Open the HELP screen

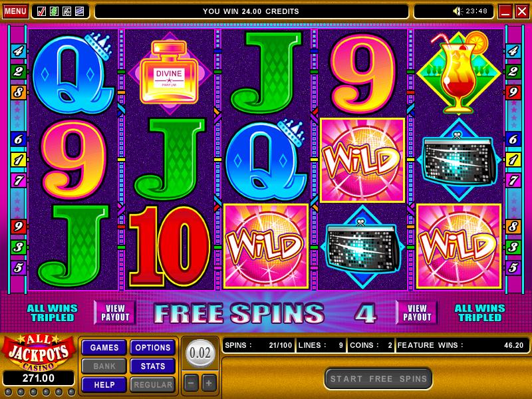[x=104, y=385]
